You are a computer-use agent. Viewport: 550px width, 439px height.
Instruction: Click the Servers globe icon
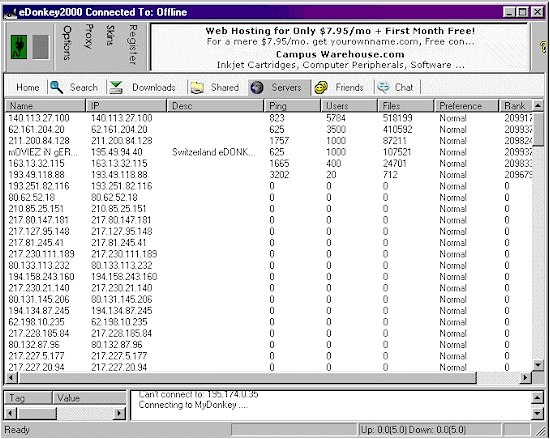pyautogui.click(x=257, y=87)
